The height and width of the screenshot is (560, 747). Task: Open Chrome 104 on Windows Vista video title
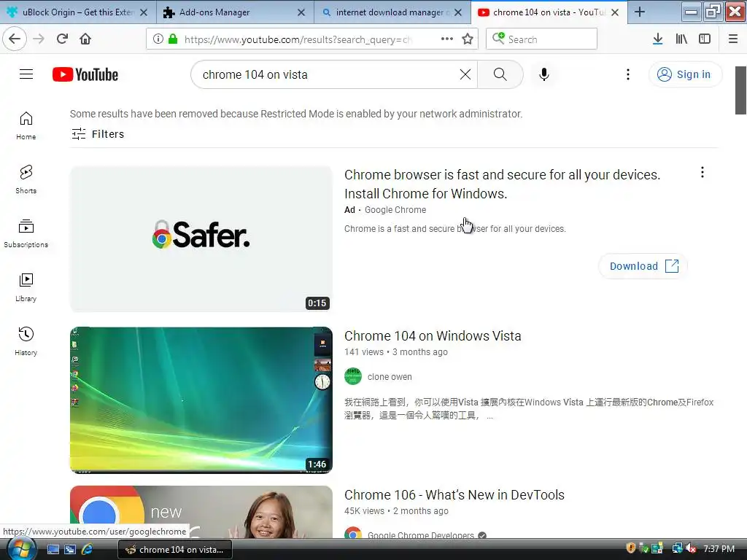[x=433, y=335]
